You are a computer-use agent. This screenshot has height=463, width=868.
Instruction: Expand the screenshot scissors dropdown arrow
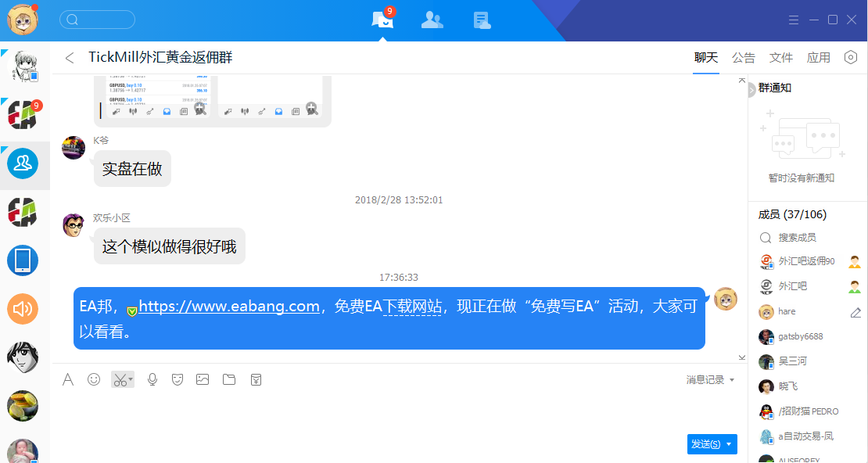(x=131, y=380)
